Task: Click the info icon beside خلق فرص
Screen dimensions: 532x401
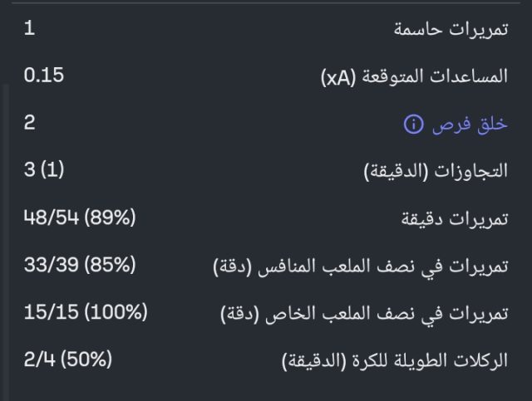Action: [x=413, y=125]
